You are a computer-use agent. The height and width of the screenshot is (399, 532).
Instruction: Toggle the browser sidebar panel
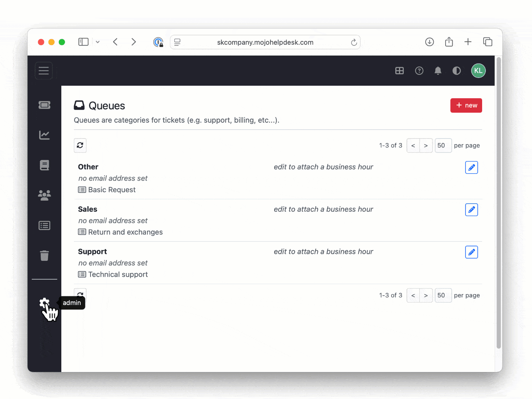click(x=83, y=42)
